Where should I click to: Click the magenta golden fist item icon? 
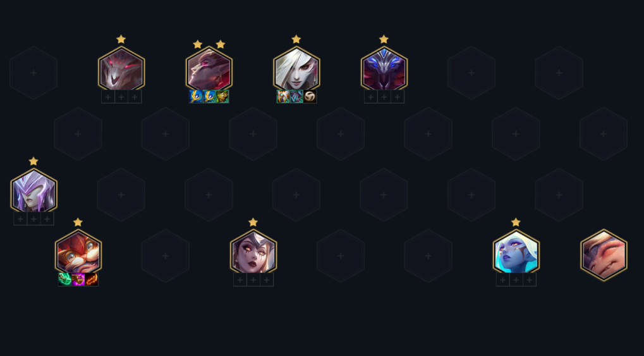[78, 279]
